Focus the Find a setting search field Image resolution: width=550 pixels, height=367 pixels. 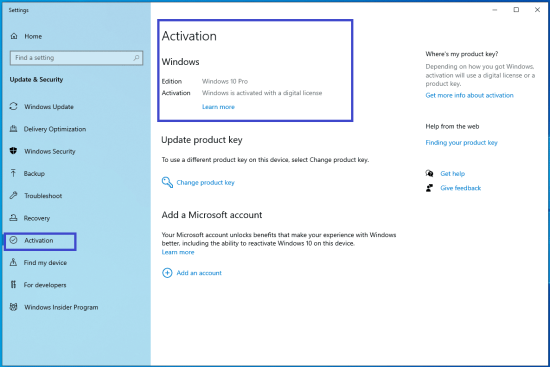pyautogui.click(x=76, y=58)
